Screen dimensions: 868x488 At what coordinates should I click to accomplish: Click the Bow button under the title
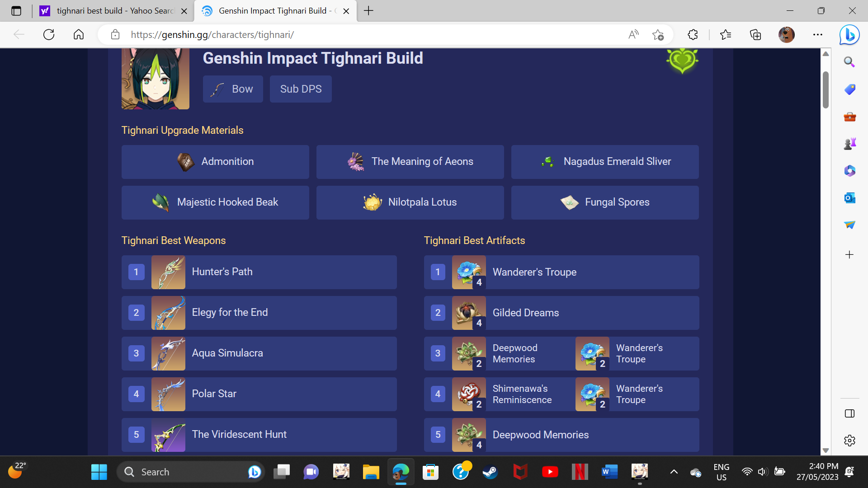tap(233, 89)
